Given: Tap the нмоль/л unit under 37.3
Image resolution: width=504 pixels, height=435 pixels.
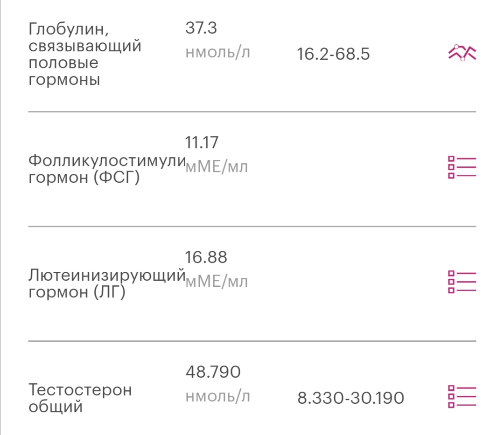Looking at the screenshot, I should [217, 52].
